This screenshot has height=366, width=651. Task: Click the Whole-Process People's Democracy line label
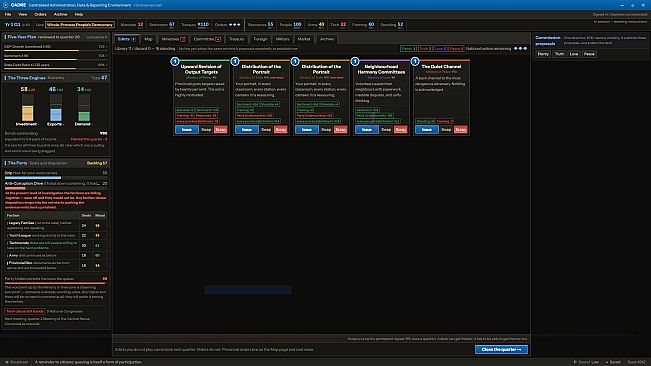[80, 24]
